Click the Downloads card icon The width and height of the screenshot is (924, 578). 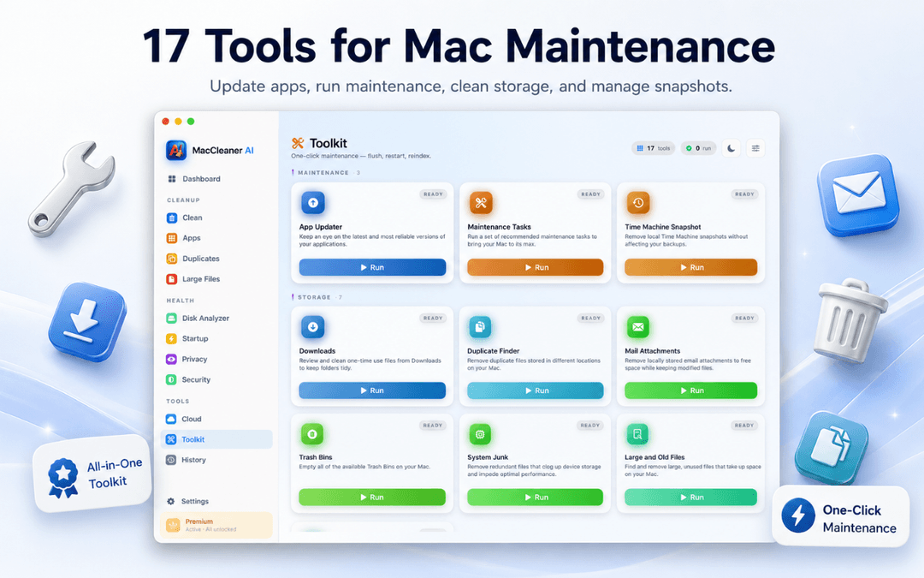click(x=313, y=327)
